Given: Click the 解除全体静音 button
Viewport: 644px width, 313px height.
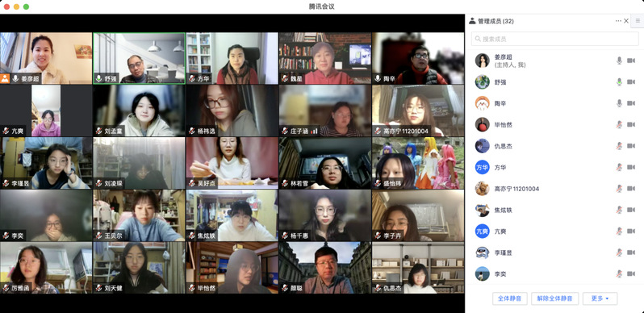Looking at the screenshot, I should point(555,298).
